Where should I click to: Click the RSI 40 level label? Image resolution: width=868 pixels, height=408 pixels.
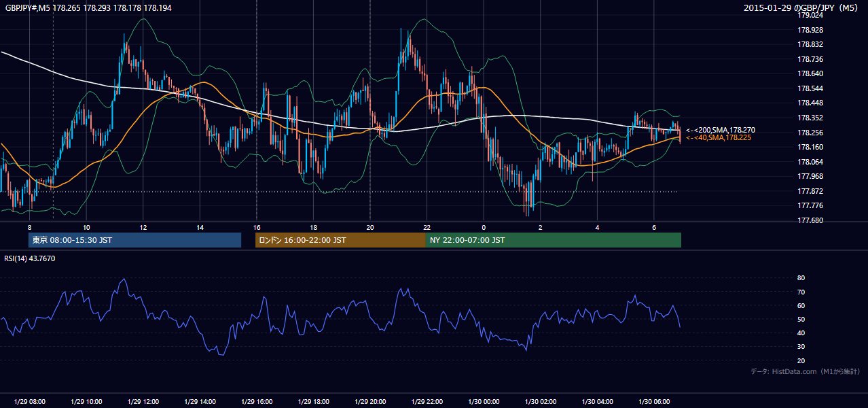click(801, 333)
